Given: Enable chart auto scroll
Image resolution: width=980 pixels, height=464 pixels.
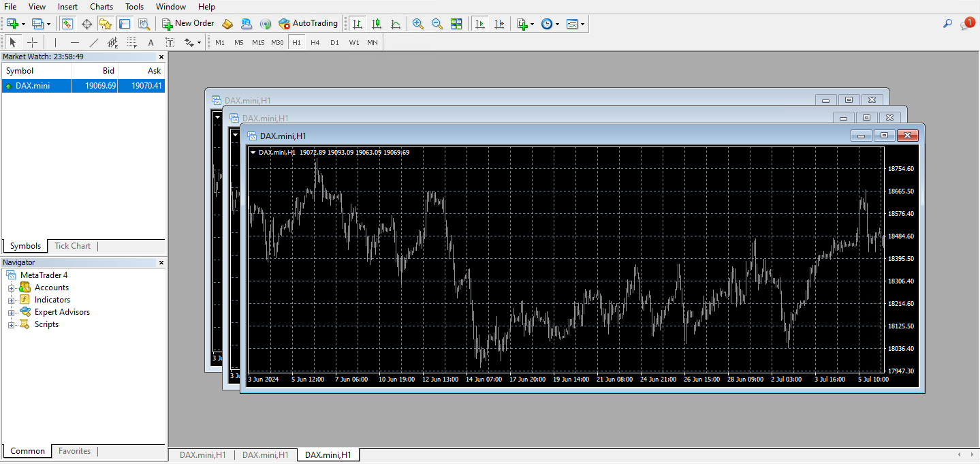Looking at the screenshot, I should pos(479,23).
